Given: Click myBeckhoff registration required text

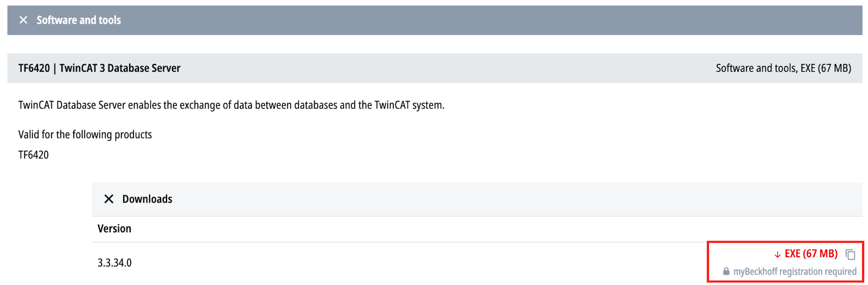Looking at the screenshot, I should click(795, 271).
